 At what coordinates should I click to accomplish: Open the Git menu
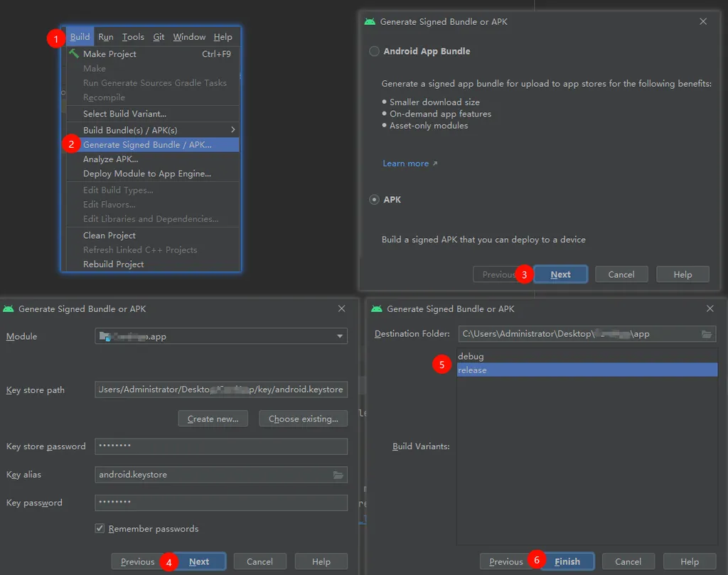pyautogui.click(x=159, y=37)
